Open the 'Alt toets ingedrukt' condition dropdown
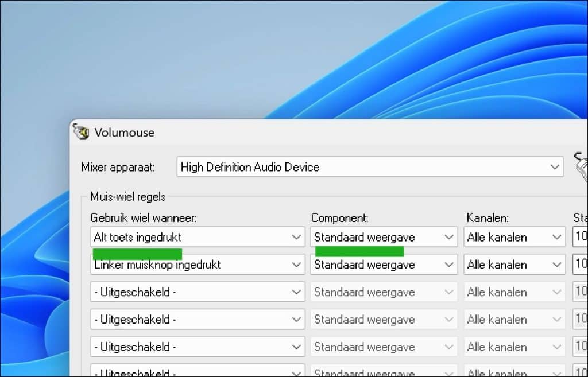The width and height of the screenshot is (588, 377). click(x=198, y=237)
